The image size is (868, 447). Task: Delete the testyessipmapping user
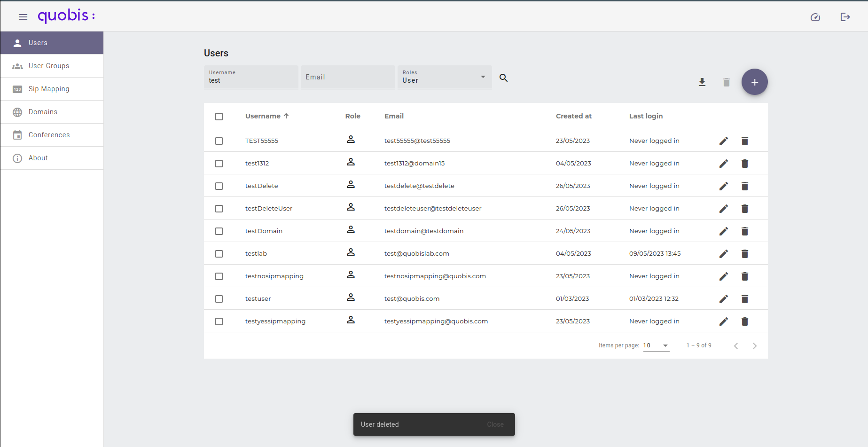[x=745, y=322]
